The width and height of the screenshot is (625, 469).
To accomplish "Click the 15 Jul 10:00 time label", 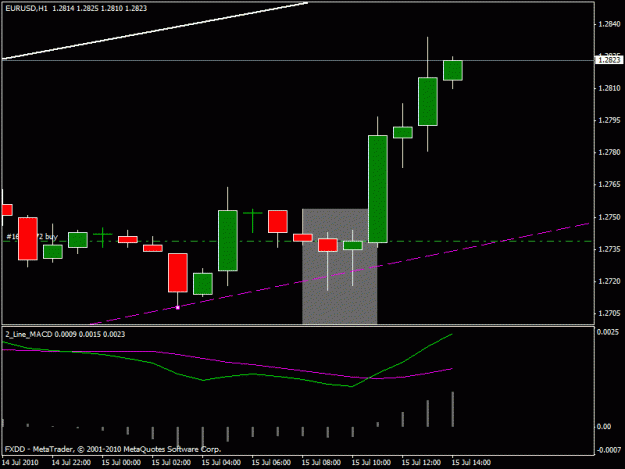I will click(371, 463).
